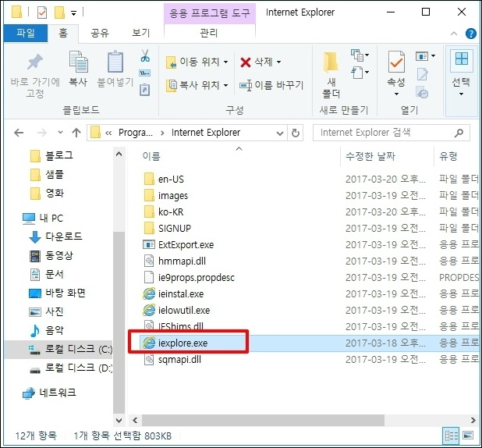Screen dimensions: 482x448
Task: Open the Manage (관리) tab
Action: [209, 33]
